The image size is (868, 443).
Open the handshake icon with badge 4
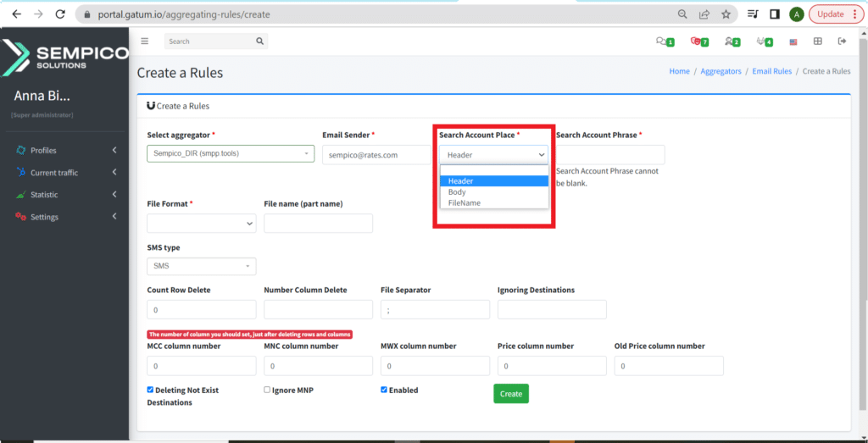click(765, 42)
